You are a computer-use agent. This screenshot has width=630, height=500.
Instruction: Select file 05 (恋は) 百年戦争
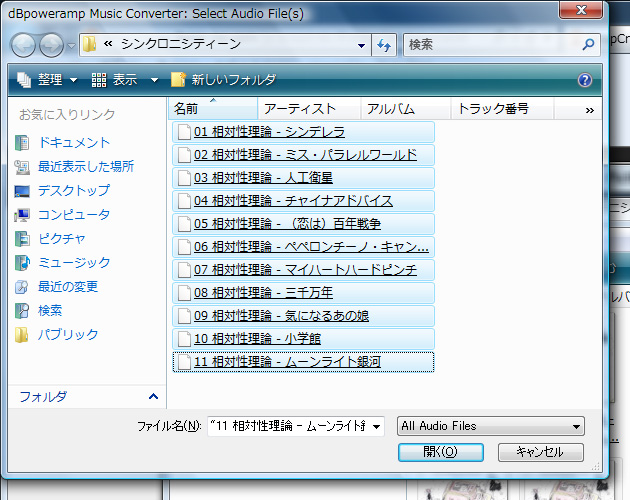coord(303,223)
